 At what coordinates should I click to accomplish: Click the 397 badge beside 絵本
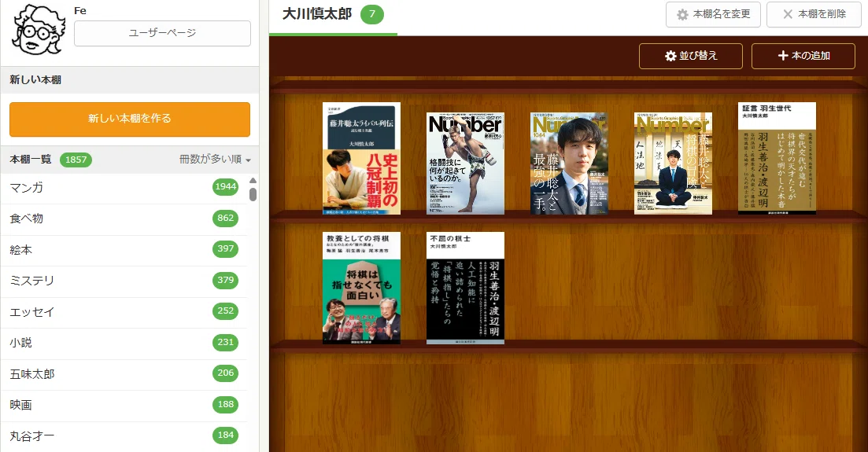coord(225,249)
